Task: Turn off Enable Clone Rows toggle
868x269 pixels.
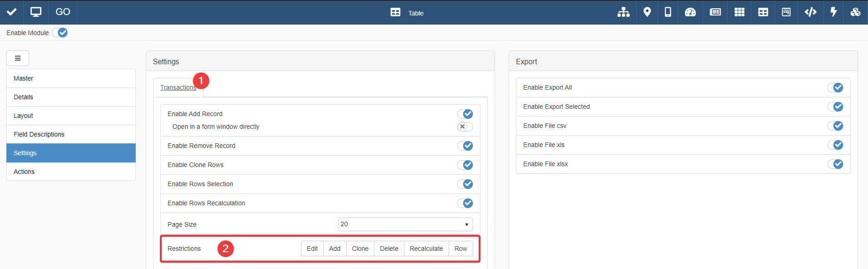Action: [465, 165]
